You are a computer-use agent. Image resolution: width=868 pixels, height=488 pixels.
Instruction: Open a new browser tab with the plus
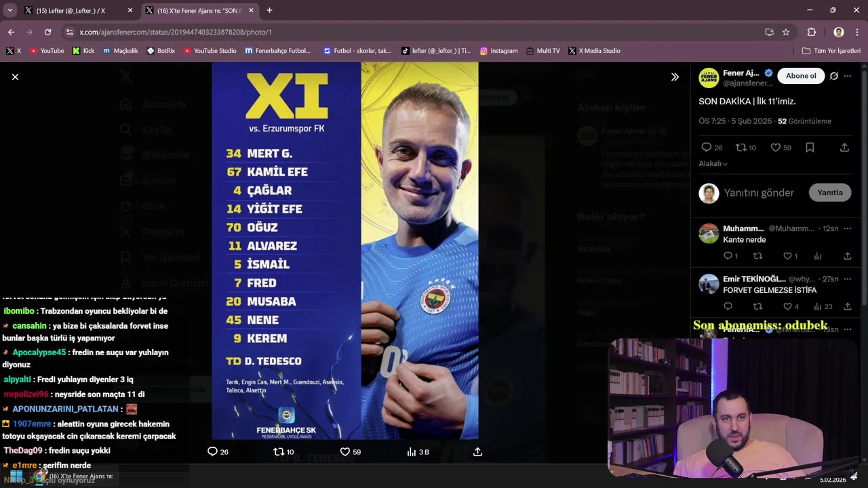pos(269,10)
